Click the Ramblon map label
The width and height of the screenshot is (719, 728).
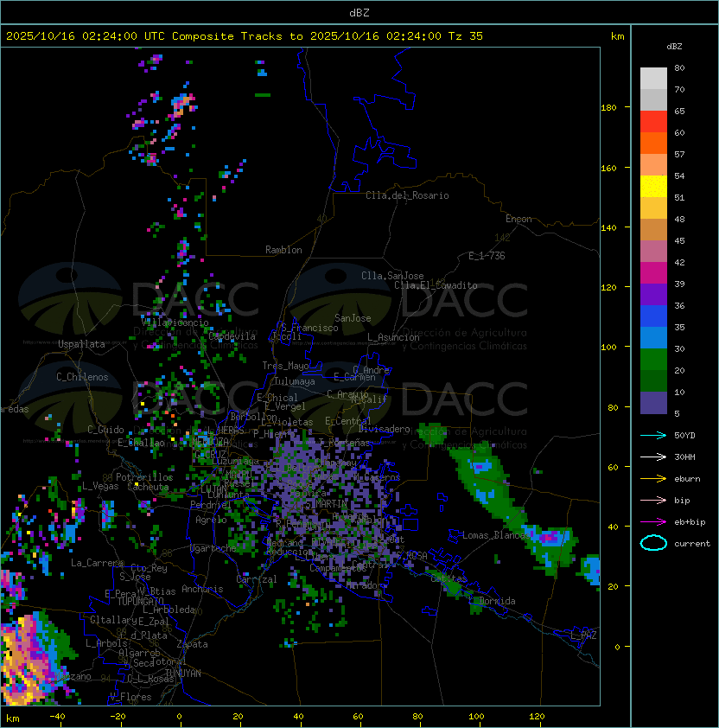click(x=283, y=250)
